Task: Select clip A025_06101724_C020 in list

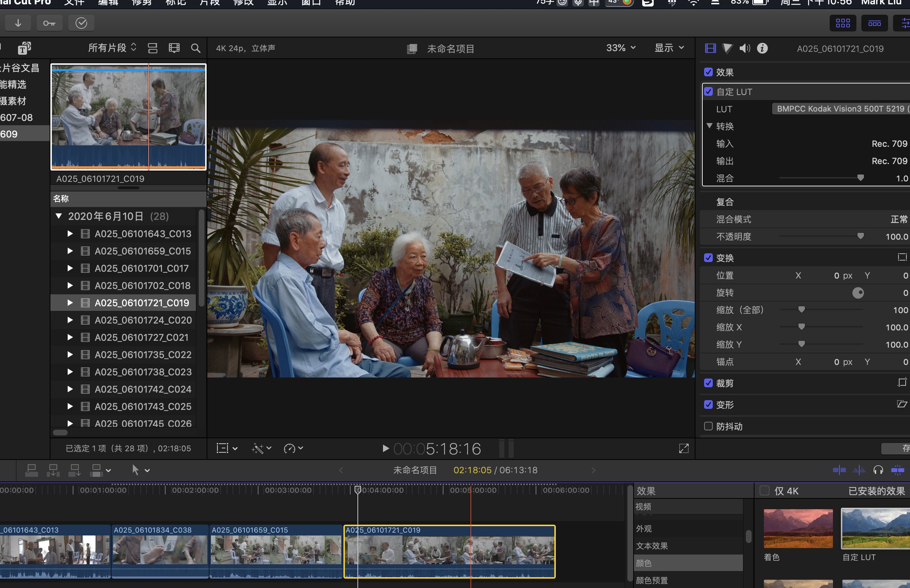Action: click(123, 320)
